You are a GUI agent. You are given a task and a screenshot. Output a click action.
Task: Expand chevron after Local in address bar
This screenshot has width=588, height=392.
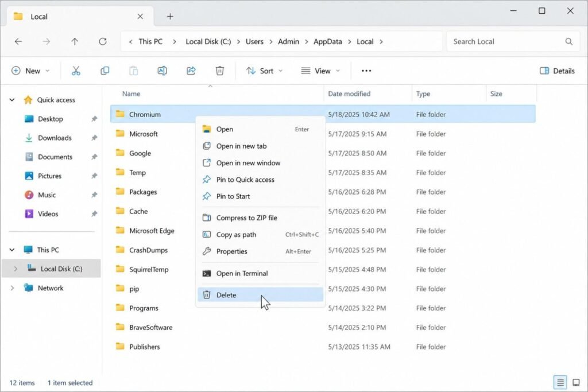pos(381,41)
